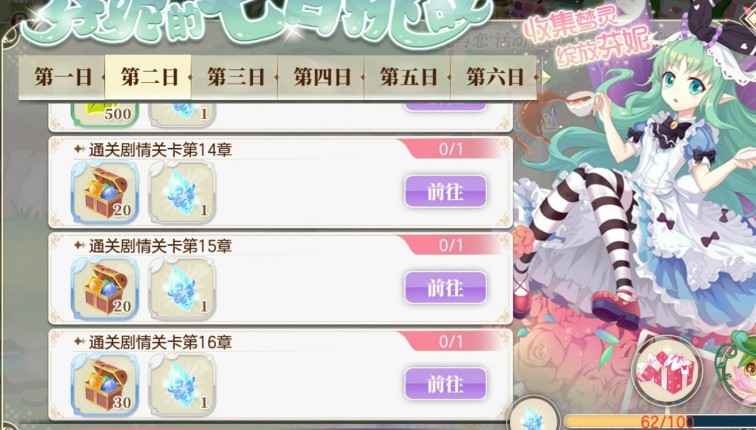This screenshot has width=756, height=430.
Task: Select the 第二日 tab
Action: [x=148, y=77]
